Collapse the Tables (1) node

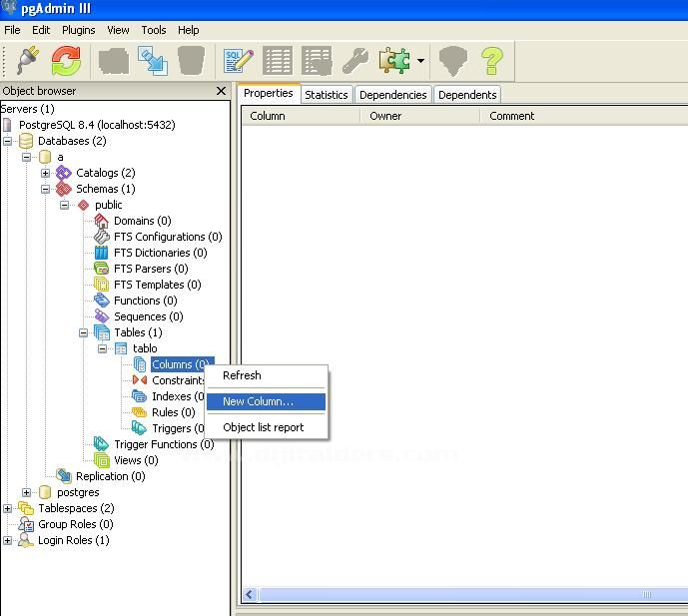point(83,333)
